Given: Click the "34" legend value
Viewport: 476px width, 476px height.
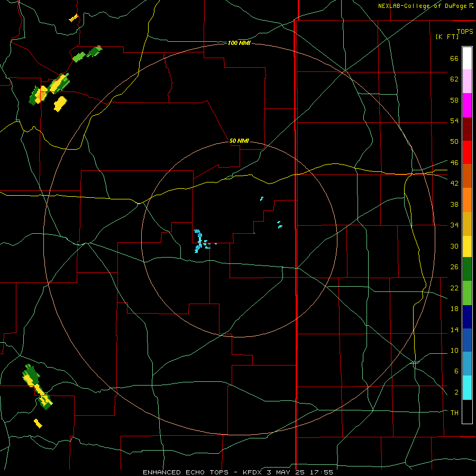Looking at the screenshot, I should click(x=454, y=225).
